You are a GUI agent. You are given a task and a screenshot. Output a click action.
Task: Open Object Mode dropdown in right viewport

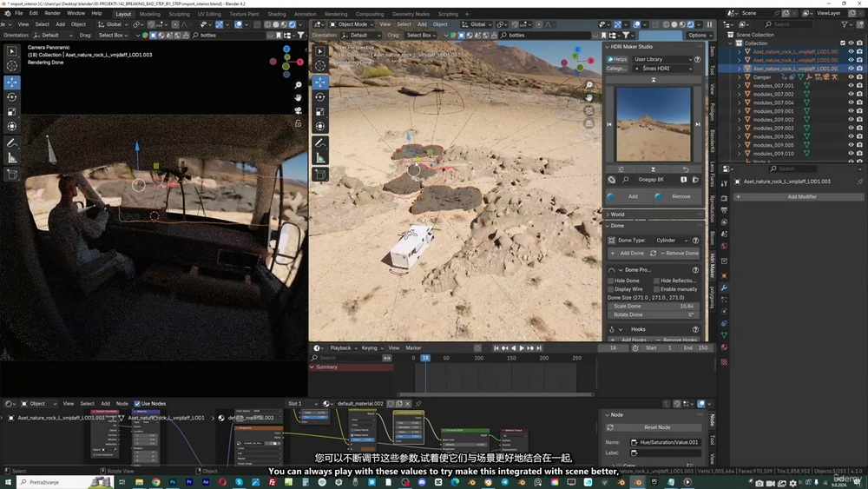(352, 24)
